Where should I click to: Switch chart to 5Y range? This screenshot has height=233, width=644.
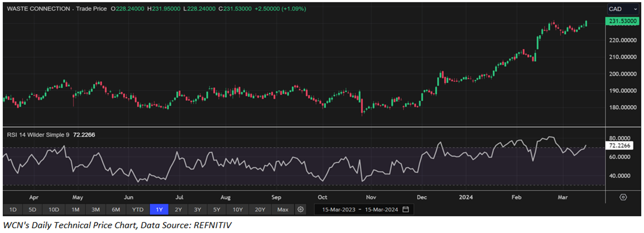[217, 209]
